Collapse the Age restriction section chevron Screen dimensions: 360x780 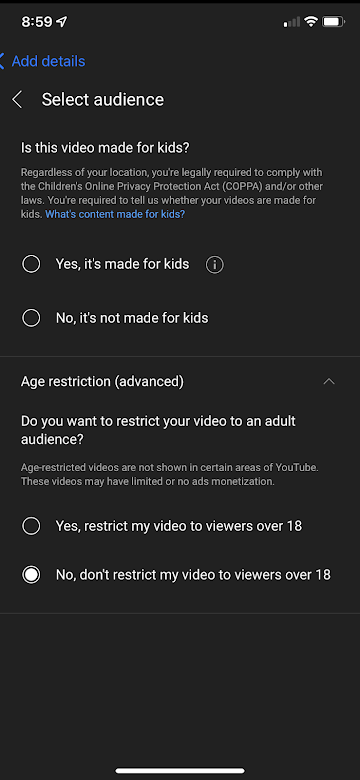click(329, 382)
